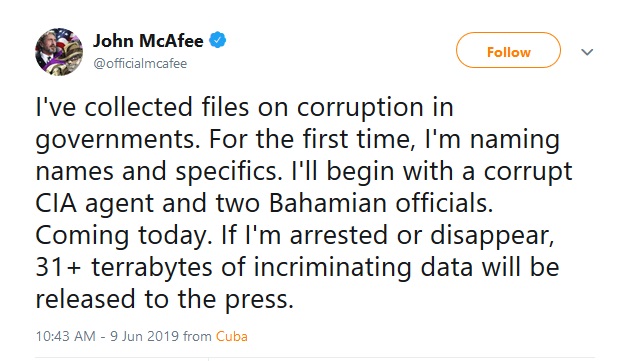Click the sentence 'Coming today.'
Screen dimensions: 630x361
tap(124, 236)
